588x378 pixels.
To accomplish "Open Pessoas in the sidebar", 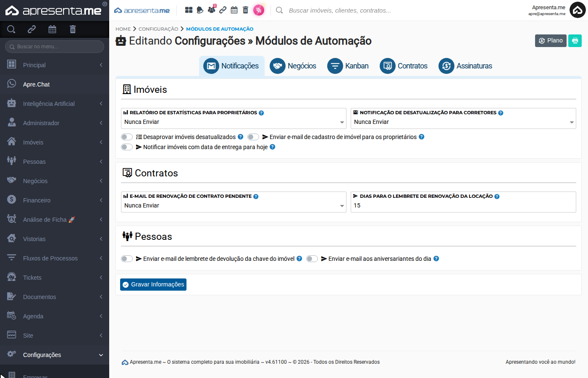I will (55, 162).
